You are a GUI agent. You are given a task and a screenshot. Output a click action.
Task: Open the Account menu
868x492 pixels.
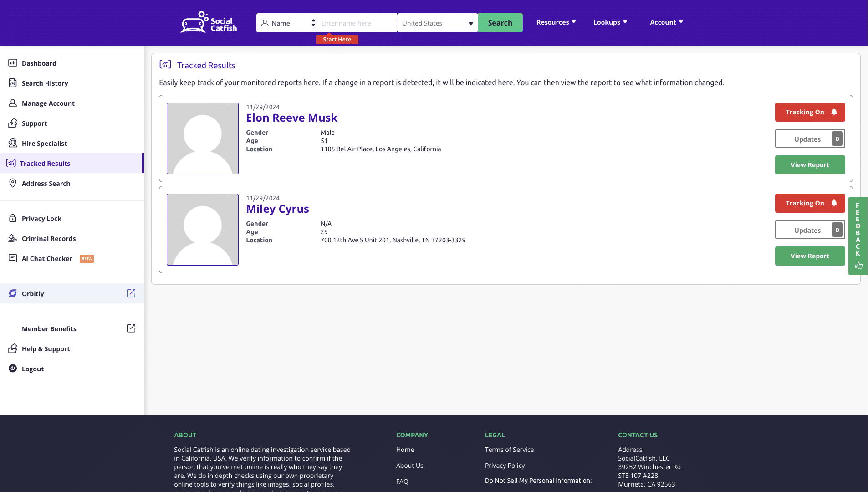pos(666,22)
